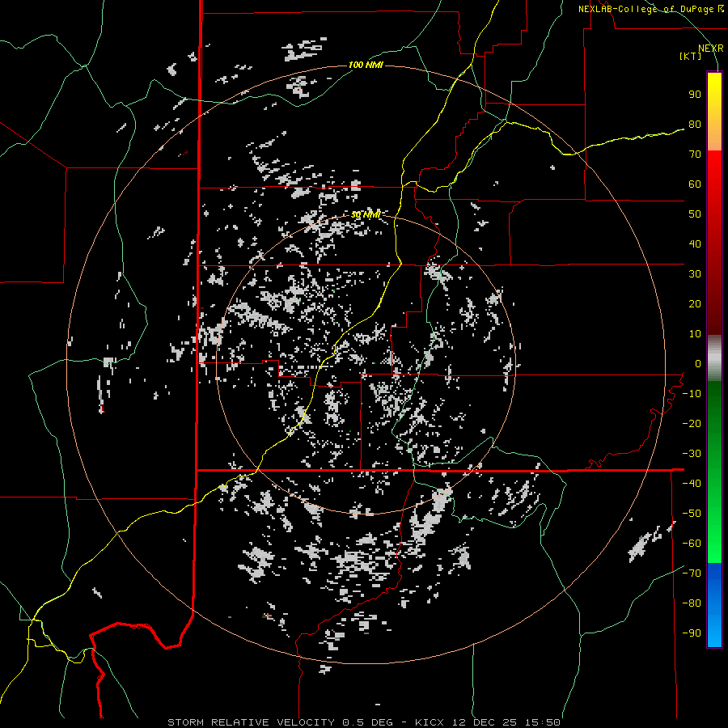Click the blue bottom segment of the velocity color bar
This screenshot has height=728, width=728.
pyautogui.click(x=714, y=605)
